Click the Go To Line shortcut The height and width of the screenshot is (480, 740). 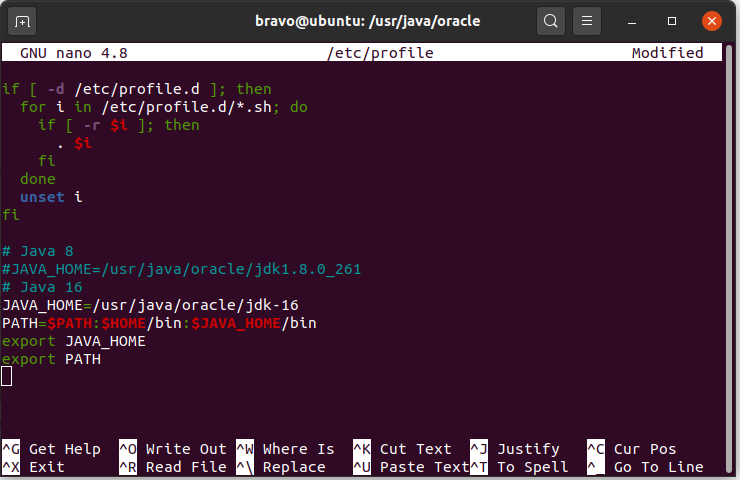click(645, 467)
